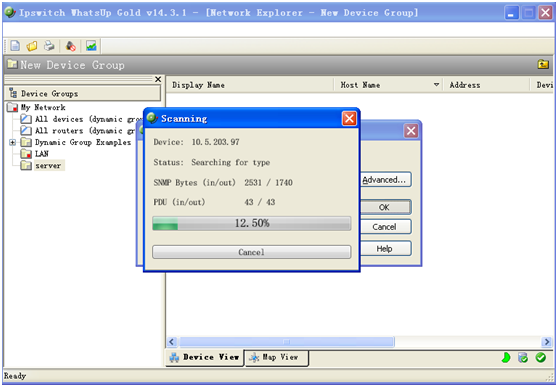Screen dimensions: 558x387
Task: Click the green polling status icon
Action: [506, 357]
